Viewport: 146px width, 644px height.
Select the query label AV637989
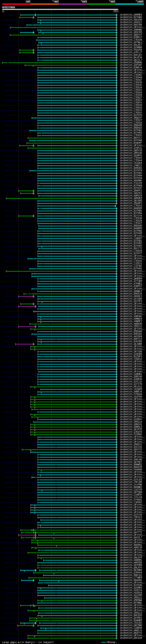pos(8,8)
